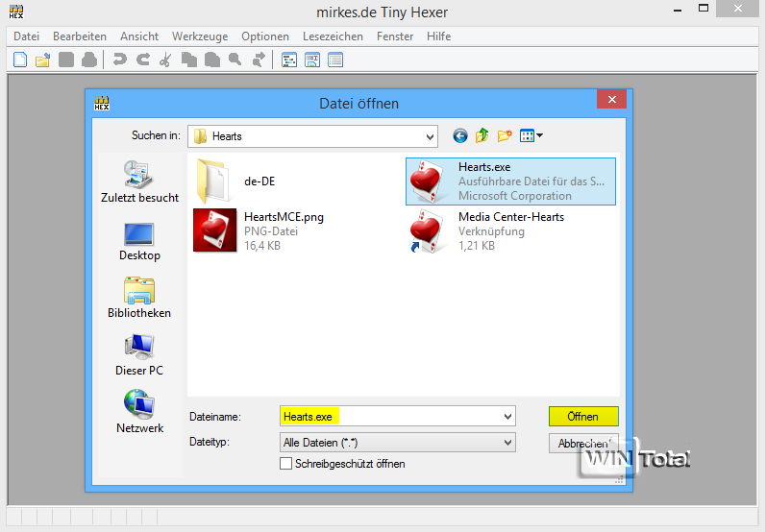Click the Öffnen button
Viewport: 766px width, 532px height.
point(583,417)
